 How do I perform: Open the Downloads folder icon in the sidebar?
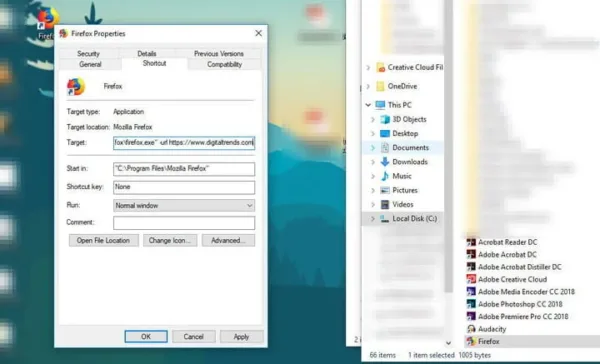pos(385,162)
